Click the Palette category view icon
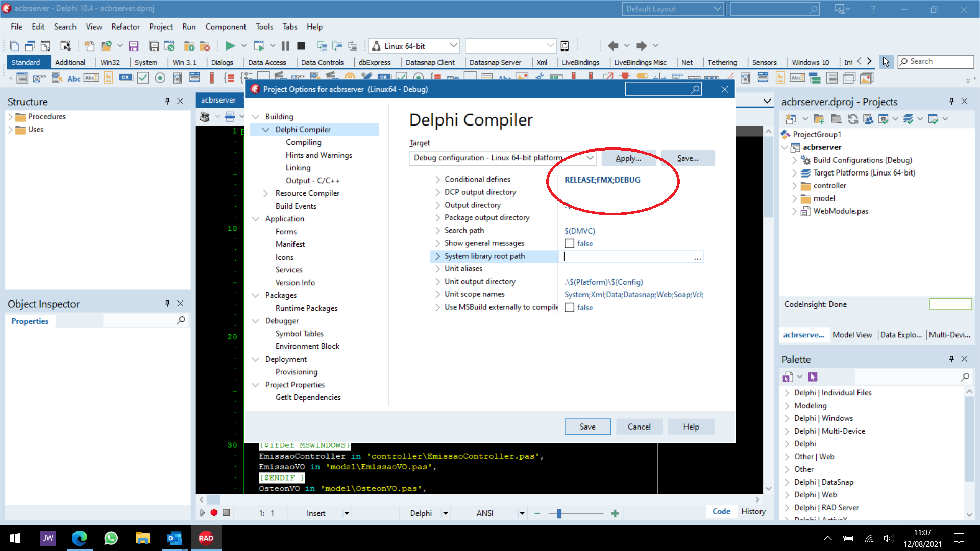This screenshot has height=551, width=980. (x=788, y=377)
